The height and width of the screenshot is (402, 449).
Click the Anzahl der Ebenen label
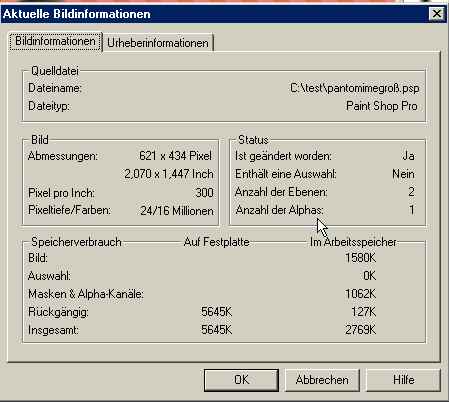(x=281, y=192)
